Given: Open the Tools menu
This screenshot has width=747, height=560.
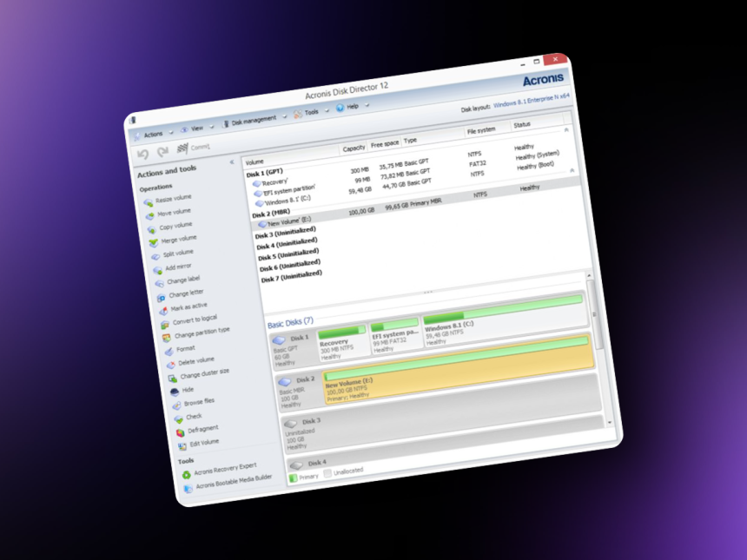Looking at the screenshot, I should point(312,112).
